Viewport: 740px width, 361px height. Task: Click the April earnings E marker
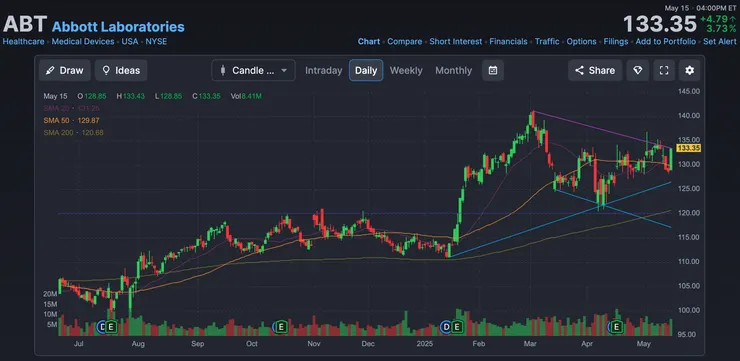[x=616, y=327]
